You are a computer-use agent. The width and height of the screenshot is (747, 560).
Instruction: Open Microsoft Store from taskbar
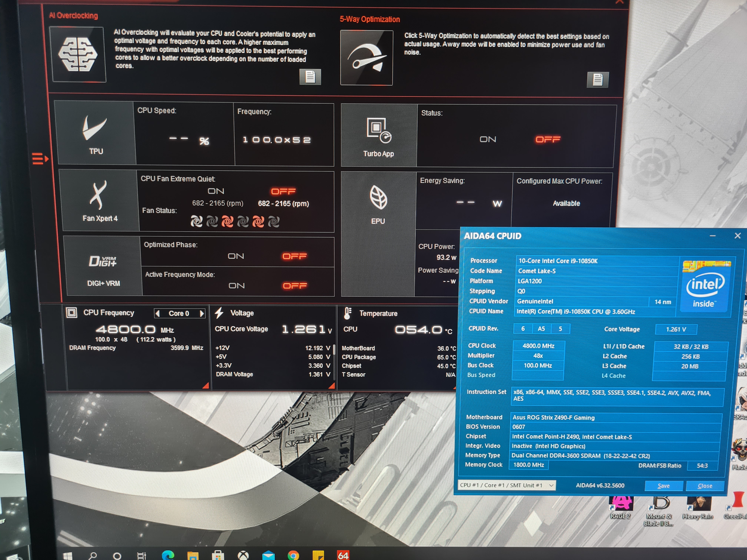[218, 555]
